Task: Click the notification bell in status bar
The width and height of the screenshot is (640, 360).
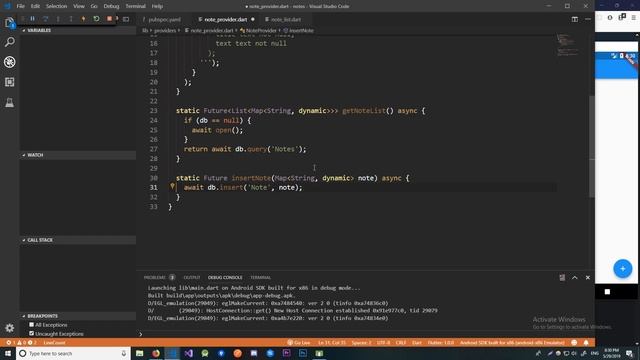Action: click(x=586, y=342)
